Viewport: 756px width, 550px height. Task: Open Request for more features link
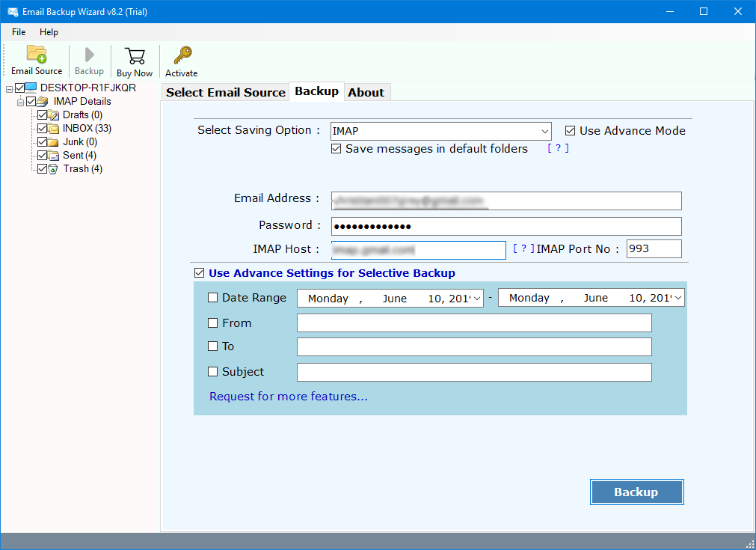(x=289, y=397)
